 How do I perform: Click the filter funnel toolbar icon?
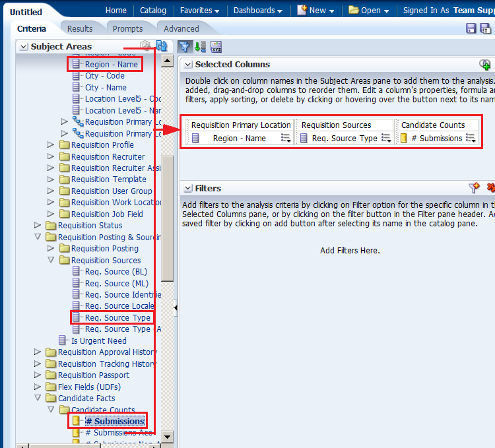point(184,47)
